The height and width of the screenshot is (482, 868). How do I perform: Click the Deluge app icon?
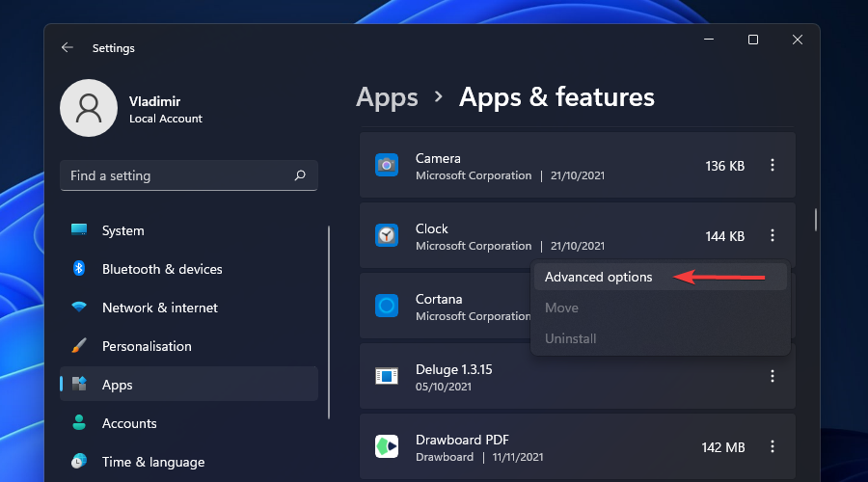click(x=387, y=376)
